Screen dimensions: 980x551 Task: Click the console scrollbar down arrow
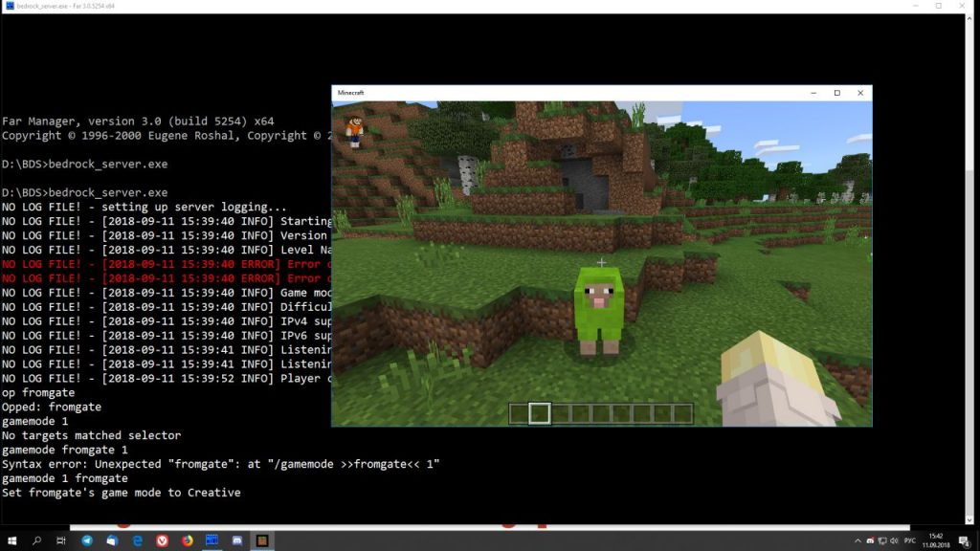click(x=969, y=519)
